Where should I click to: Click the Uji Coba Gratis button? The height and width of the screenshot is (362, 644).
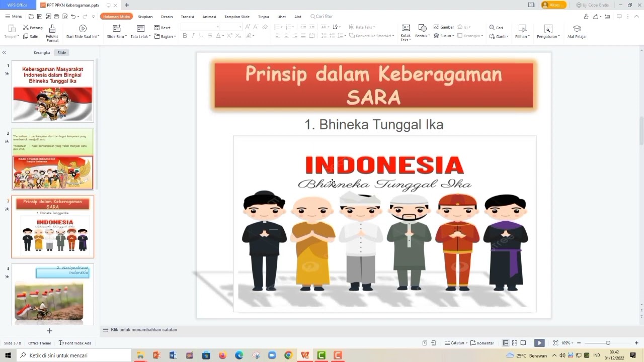pyautogui.click(x=593, y=5)
